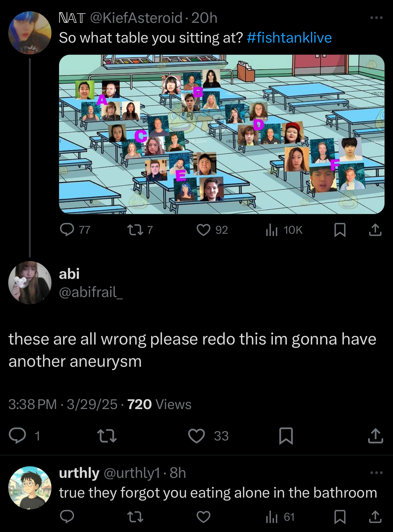Bookmark NAT's fishtanklive tweet
The image size is (393, 532).
point(340,230)
